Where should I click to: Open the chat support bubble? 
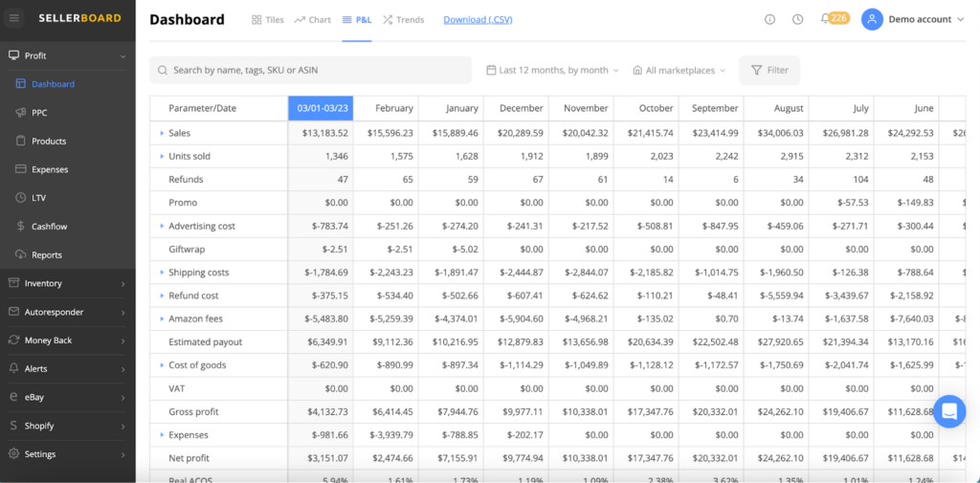click(x=949, y=411)
